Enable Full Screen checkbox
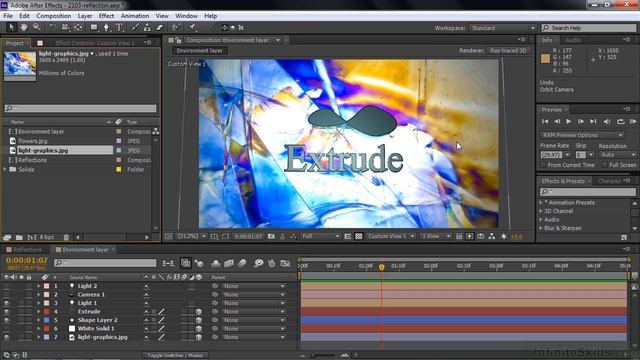The height and width of the screenshot is (360, 640). point(604,165)
